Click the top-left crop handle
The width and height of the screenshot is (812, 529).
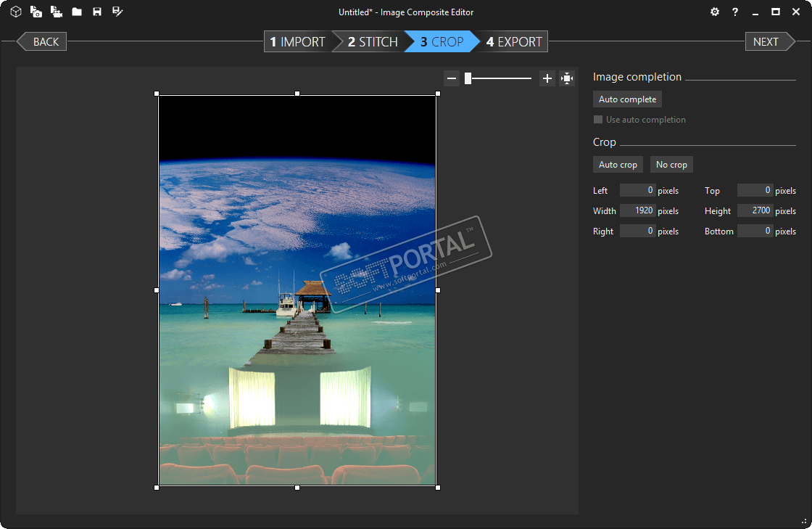[x=157, y=94]
